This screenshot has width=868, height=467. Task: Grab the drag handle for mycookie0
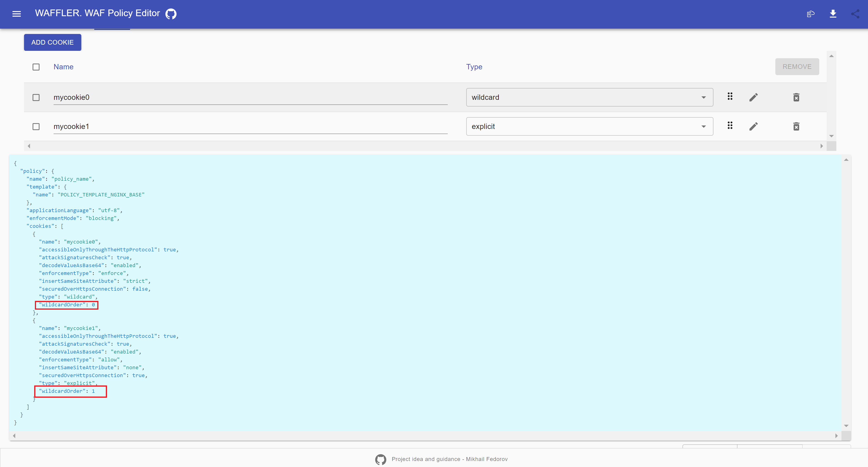click(730, 96)
